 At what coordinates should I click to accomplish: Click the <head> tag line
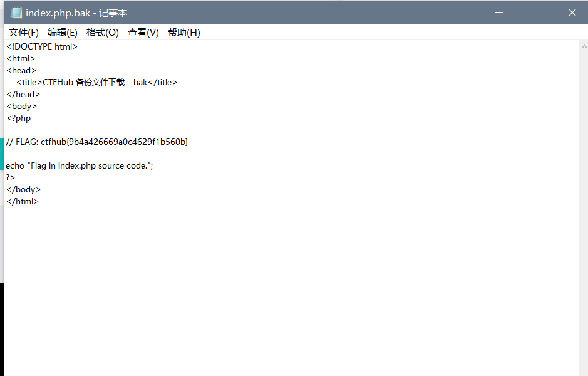[21, 70]
